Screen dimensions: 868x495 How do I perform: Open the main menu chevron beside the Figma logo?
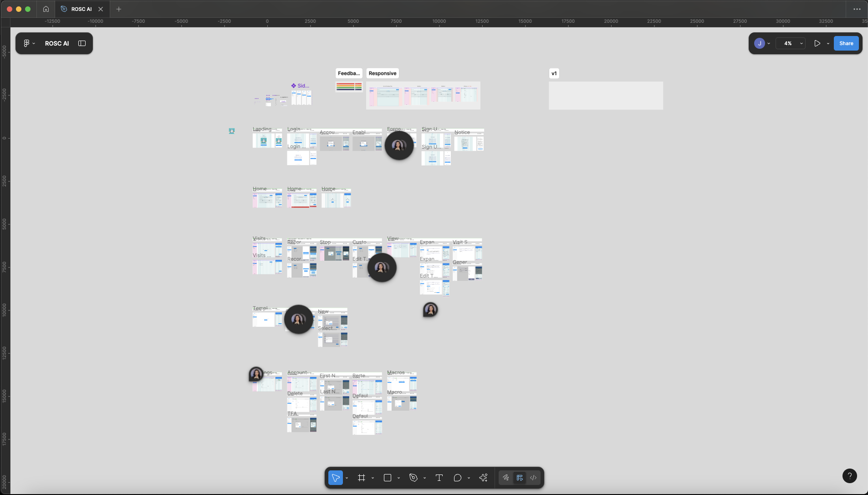33,43
